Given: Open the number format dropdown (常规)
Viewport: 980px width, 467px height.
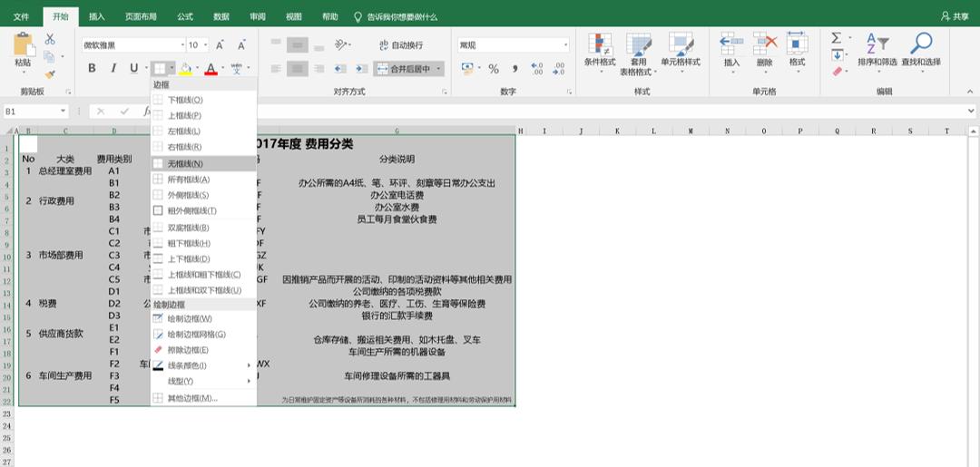Looking at the screenshot, I should (x=565, y=45).
